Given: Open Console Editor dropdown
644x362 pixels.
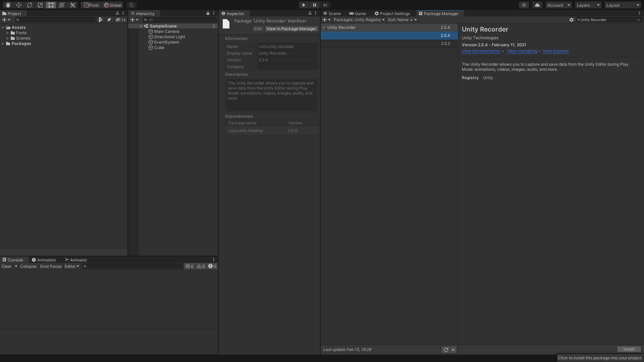Looking at the screenshot, I should click(x=72, y=266).
